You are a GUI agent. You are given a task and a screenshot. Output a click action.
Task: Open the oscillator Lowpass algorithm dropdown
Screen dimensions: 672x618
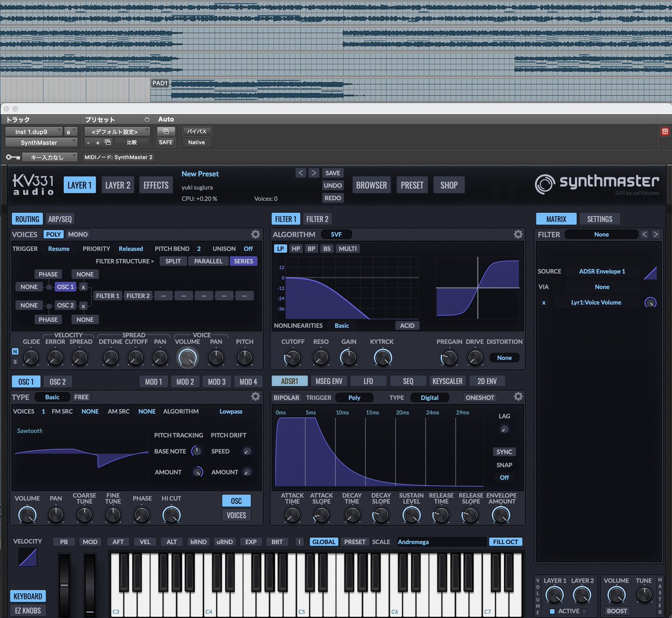pos(231,411)
